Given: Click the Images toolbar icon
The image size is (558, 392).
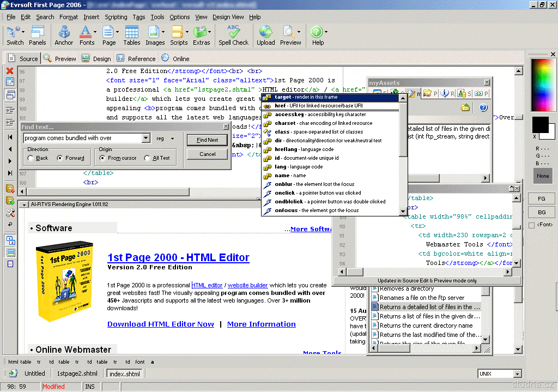Looking at the screenshot, I should 155,35.
